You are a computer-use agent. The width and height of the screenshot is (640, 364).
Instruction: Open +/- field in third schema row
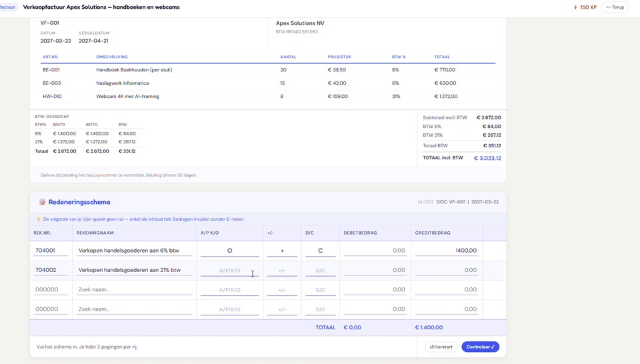(282, 290)
